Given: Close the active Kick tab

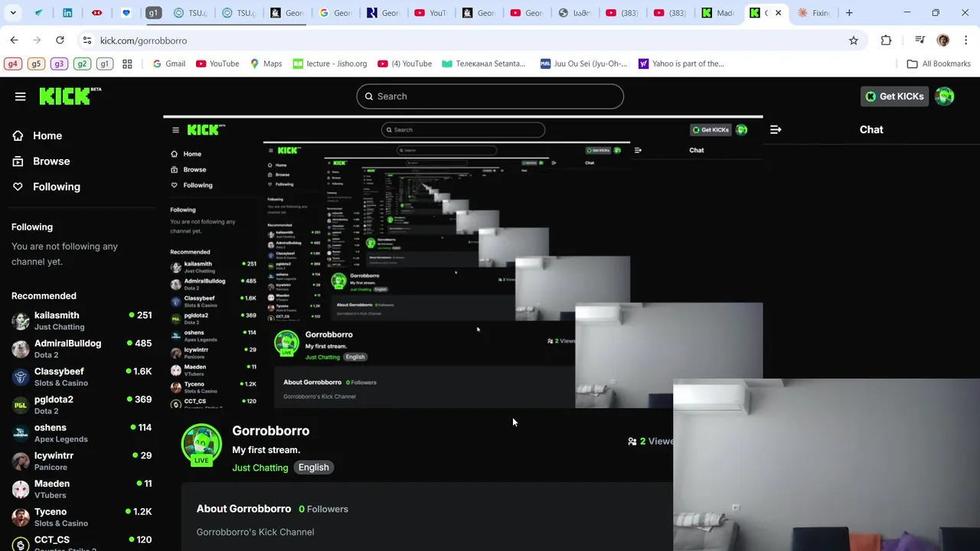Looking at the screenshot, I should 779,13.
